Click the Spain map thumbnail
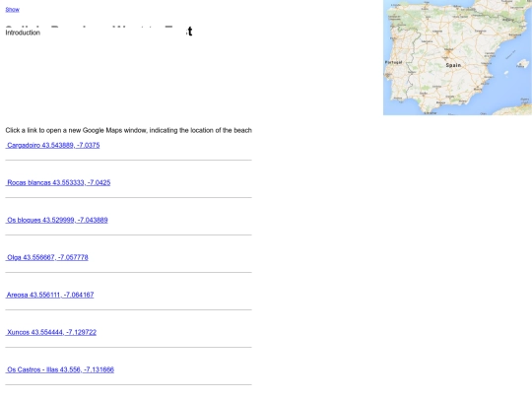The image size is (532, 399). tap(457, 57)
